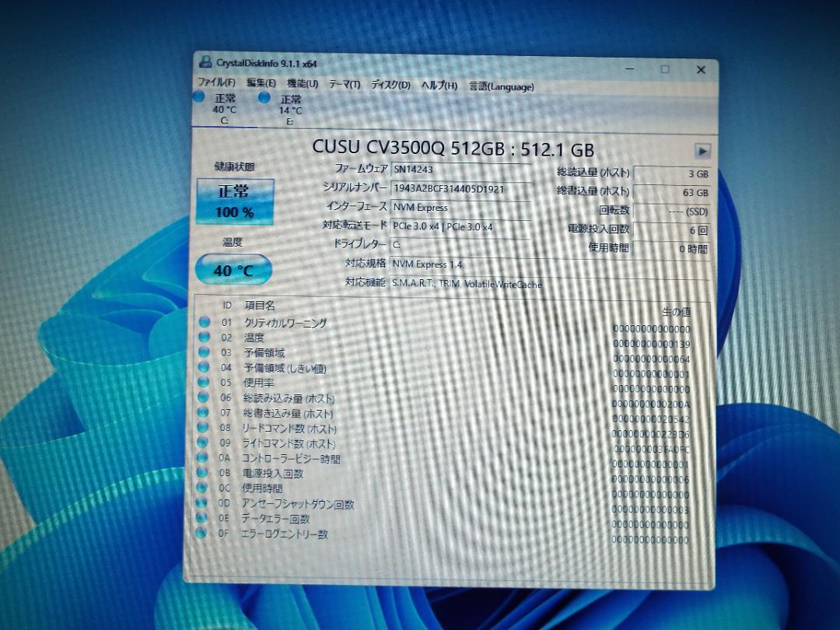
Task: Click the power on count value 6 回
Action: pos(672,230)
